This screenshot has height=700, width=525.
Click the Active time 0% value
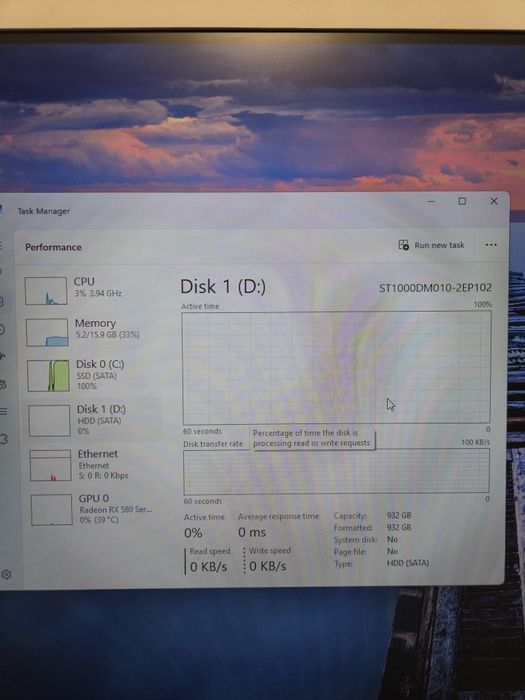(x=193, y=533)
